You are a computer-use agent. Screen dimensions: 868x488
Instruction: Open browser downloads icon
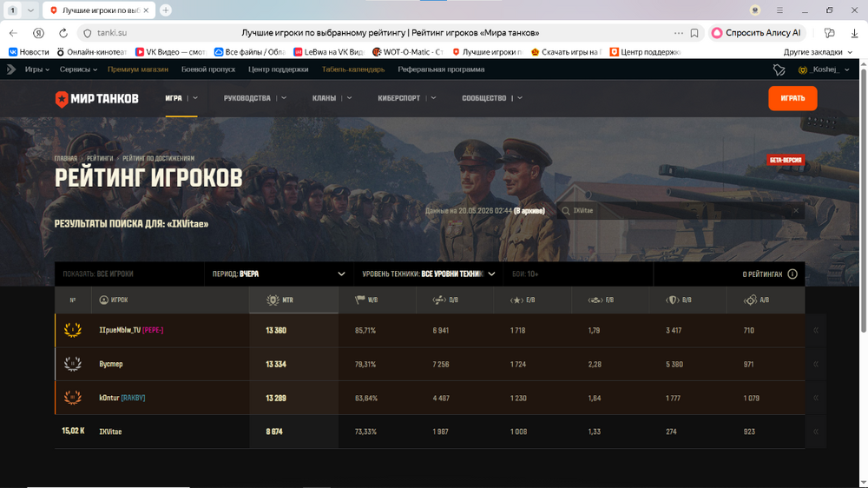pyautogui.click(x=854, y=33)
